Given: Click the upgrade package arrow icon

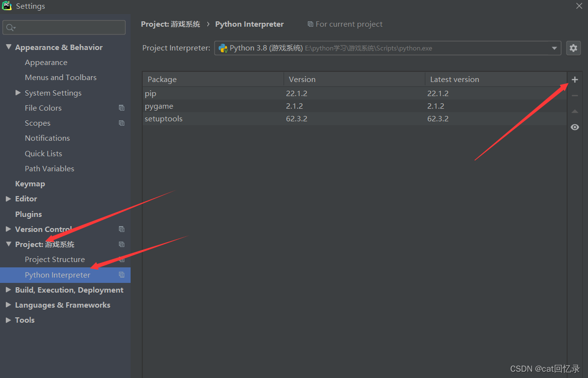Looking at the screenshot, I should [575, 111].
